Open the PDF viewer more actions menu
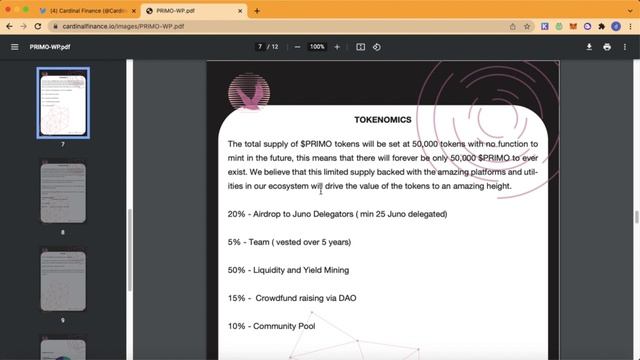Image resolution: width=640 pixels, height=360 pixels. pos(624,47)
